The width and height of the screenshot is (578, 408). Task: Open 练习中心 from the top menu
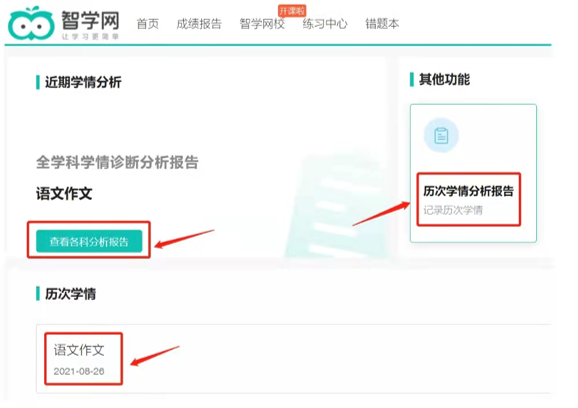325,24
